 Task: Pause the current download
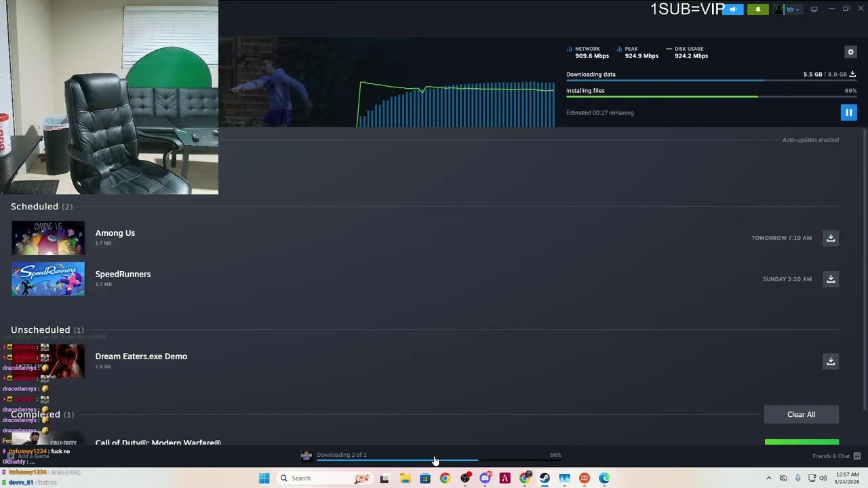[848, 113]
